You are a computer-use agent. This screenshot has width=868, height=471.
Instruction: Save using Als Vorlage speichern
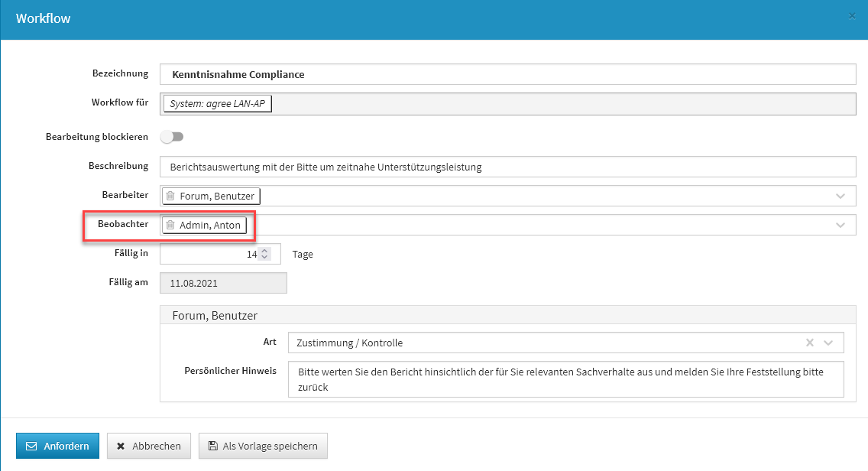pos(263,447)
